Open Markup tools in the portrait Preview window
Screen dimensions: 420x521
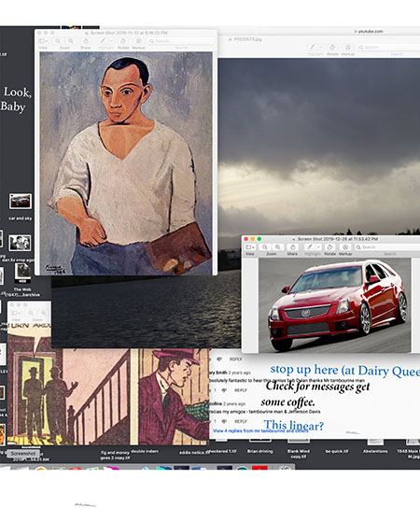[x=138, y=41]
